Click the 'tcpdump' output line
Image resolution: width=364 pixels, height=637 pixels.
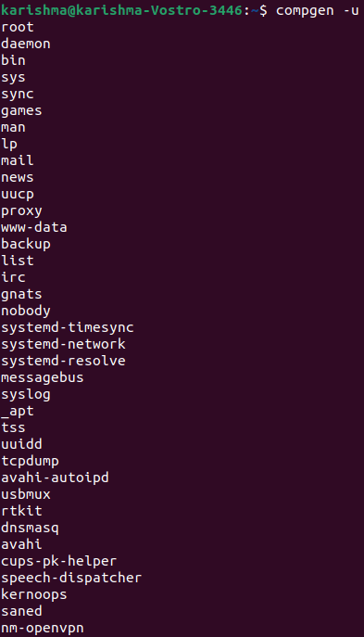(x=30, y=461)
